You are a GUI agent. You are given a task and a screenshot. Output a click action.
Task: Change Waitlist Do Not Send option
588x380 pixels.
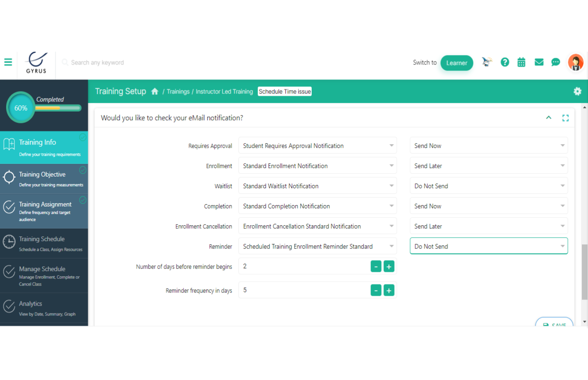(489, 186)
